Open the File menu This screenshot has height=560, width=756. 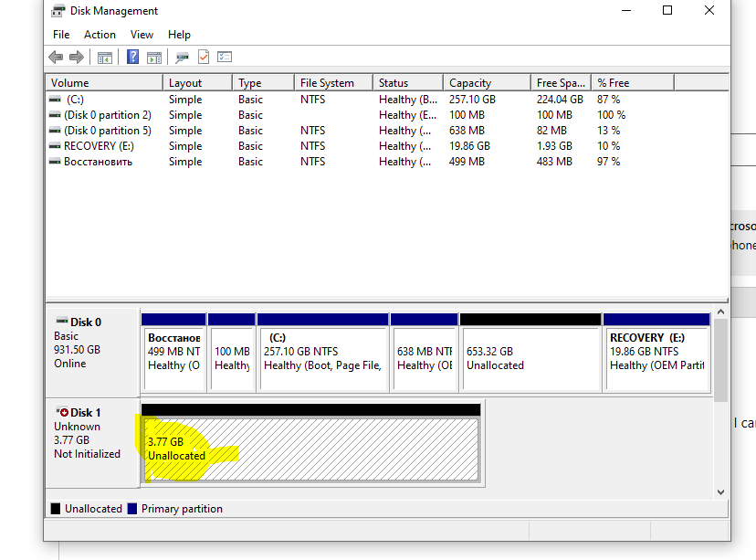pos(61,35)
